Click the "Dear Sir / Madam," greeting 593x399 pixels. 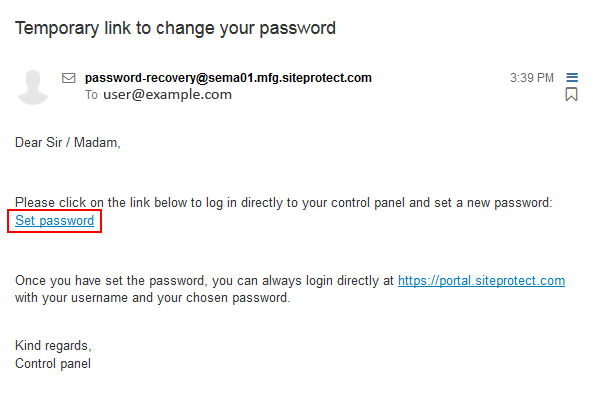coord(68,143)
